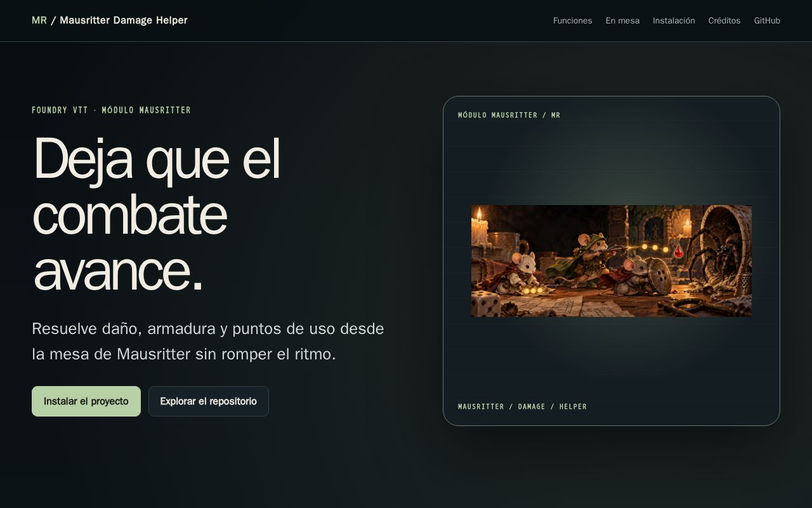The width and height of the screenshot is (812, 508).
Task: Open the GitHub link in header
Action: click(x=767, y=20)
